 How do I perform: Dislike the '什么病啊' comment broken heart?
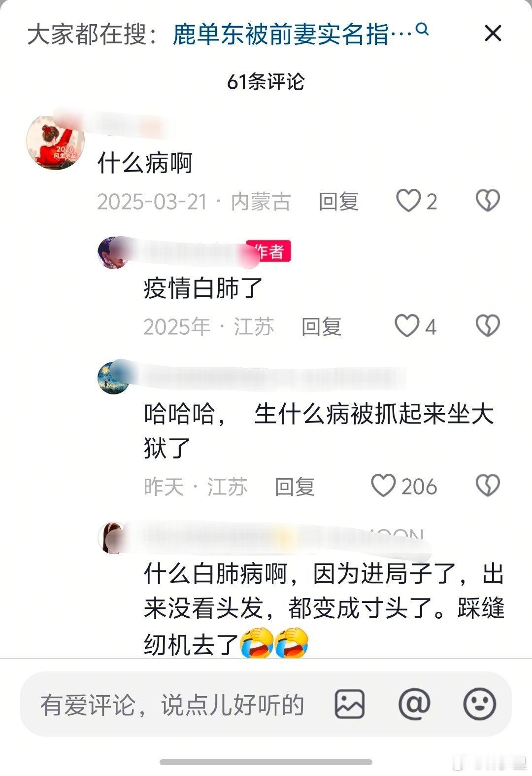(x=488, y=201)
